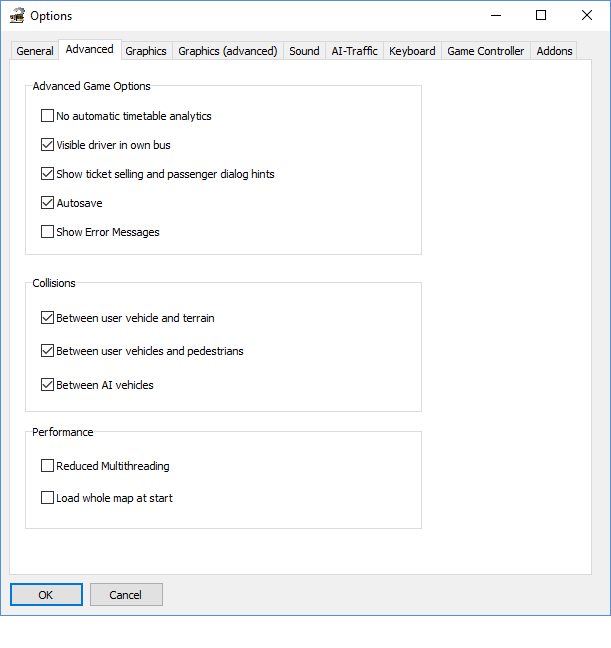This screenshot has height=648, width=611.
Task: Enable Reduced Multithreading option
Action: pyautogui.click(x=48, y=466)
